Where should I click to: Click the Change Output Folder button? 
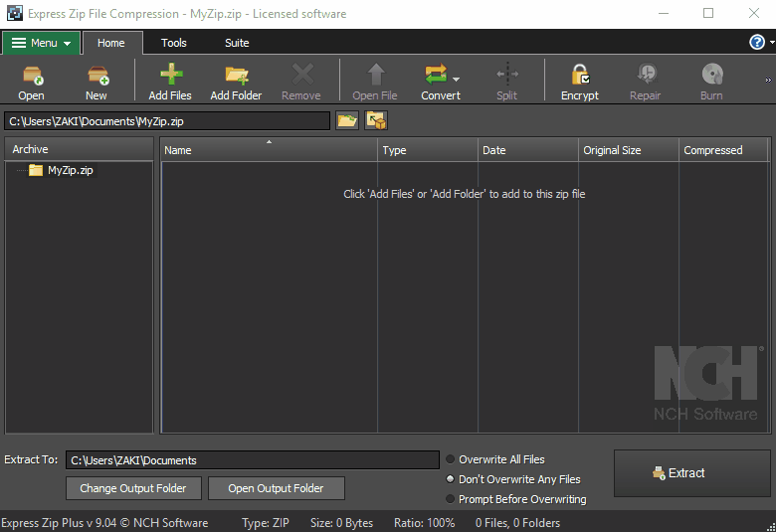(133, 488)
